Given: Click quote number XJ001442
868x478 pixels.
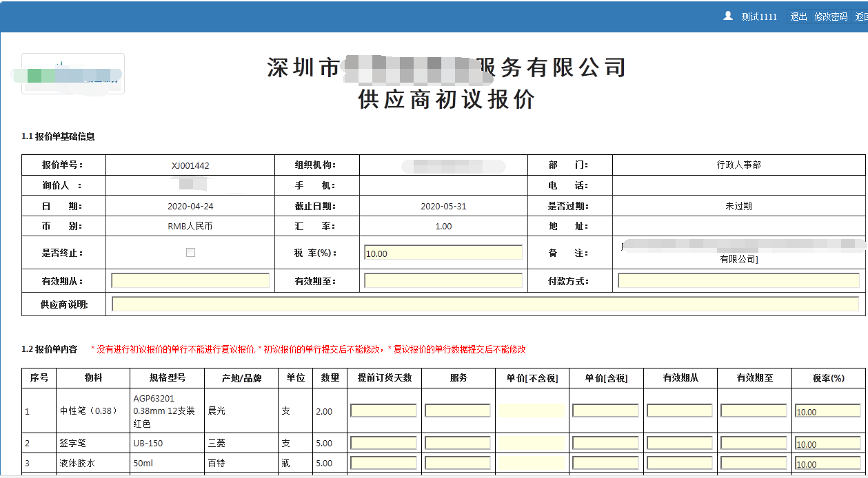Looking at the screenshot, I should tap(190, 166).
